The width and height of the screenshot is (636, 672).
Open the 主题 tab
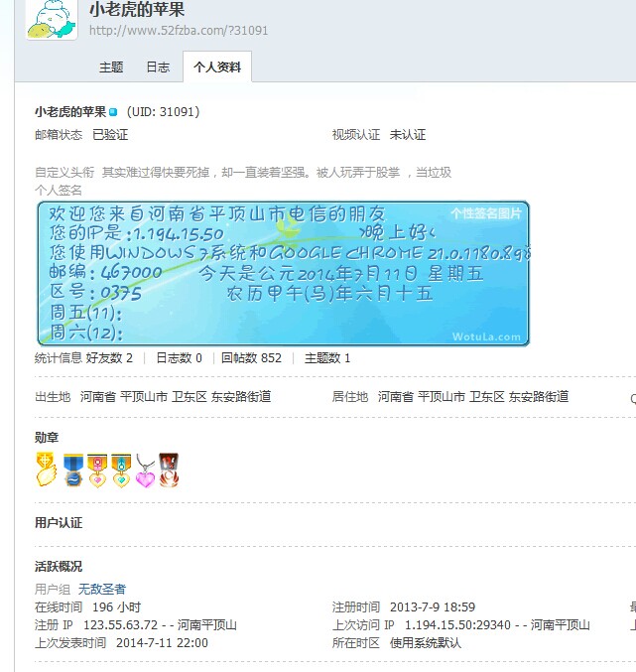[111, 67]
